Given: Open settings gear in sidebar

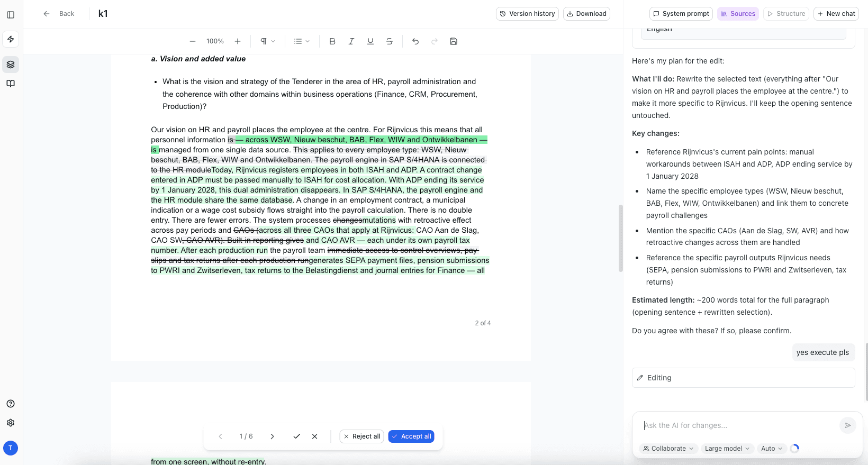Looking at the screenshot, I should click(x=11, y=423).
